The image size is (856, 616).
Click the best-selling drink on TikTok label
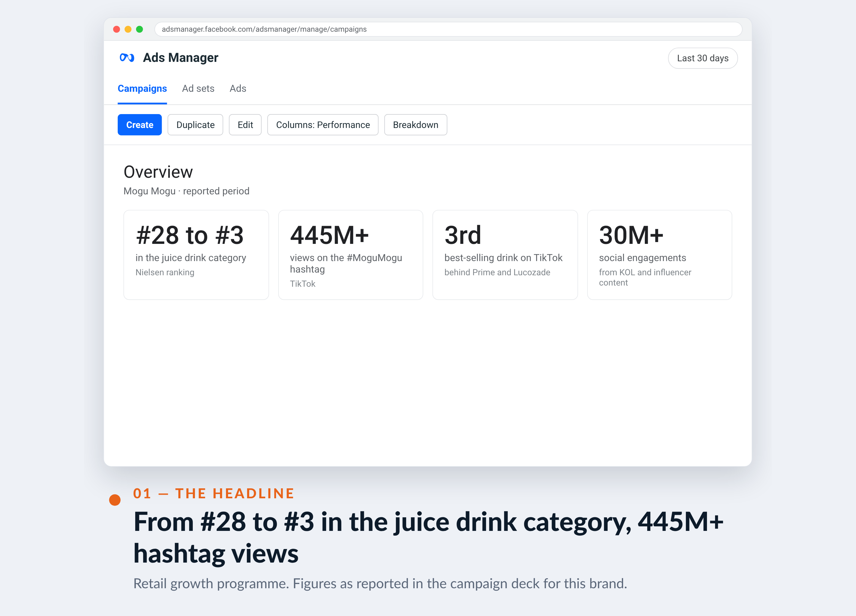click(x=504, y=258)
